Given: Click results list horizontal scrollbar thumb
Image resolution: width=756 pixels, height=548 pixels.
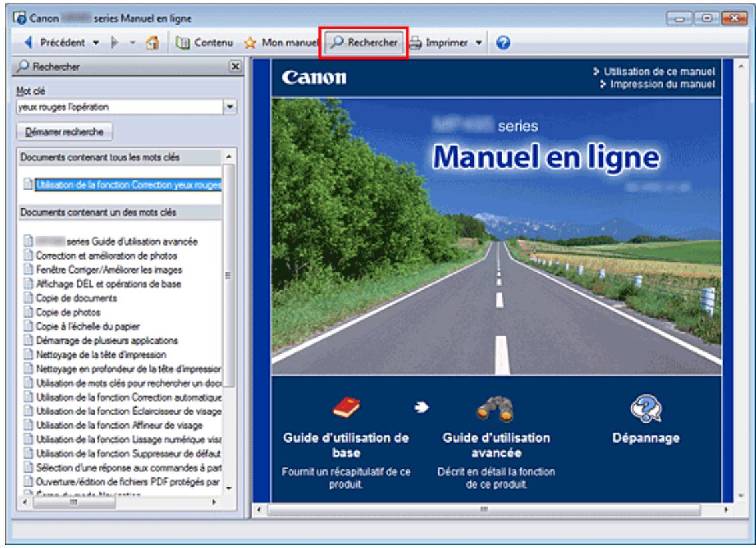Looking at the screenshot, I should coord(74,502).
